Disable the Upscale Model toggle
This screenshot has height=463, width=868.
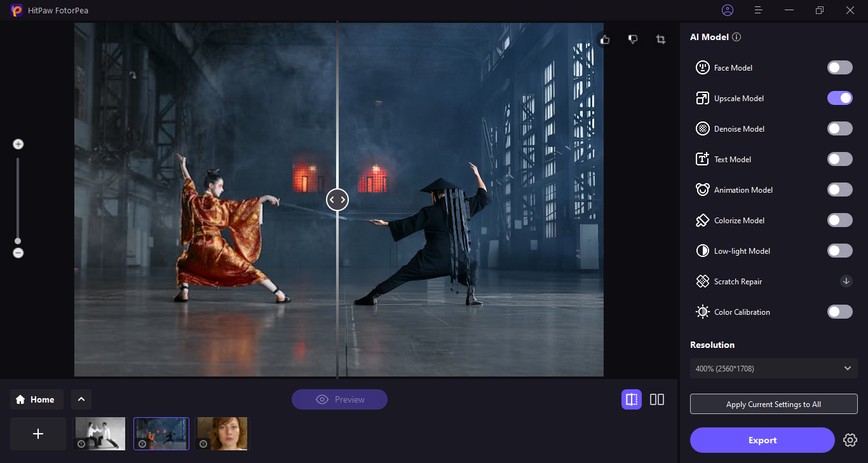pos(840,98)
